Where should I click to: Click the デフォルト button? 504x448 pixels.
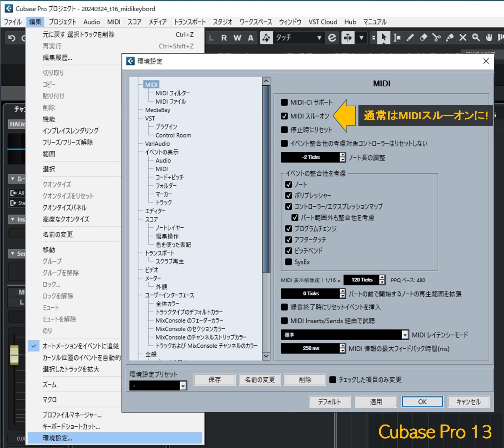[330, 402]
